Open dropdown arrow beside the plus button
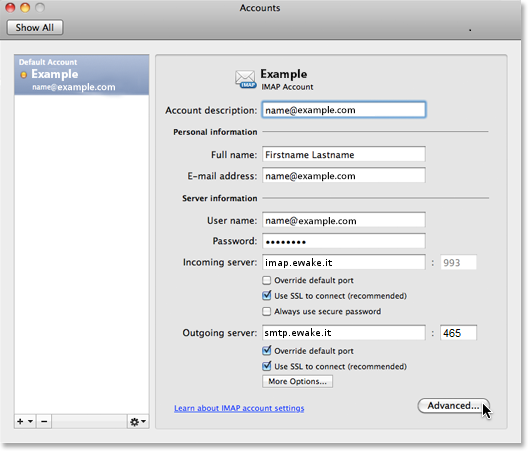This screenshot has height=451, width=528. pyautogui.click(x=30, y=421)
